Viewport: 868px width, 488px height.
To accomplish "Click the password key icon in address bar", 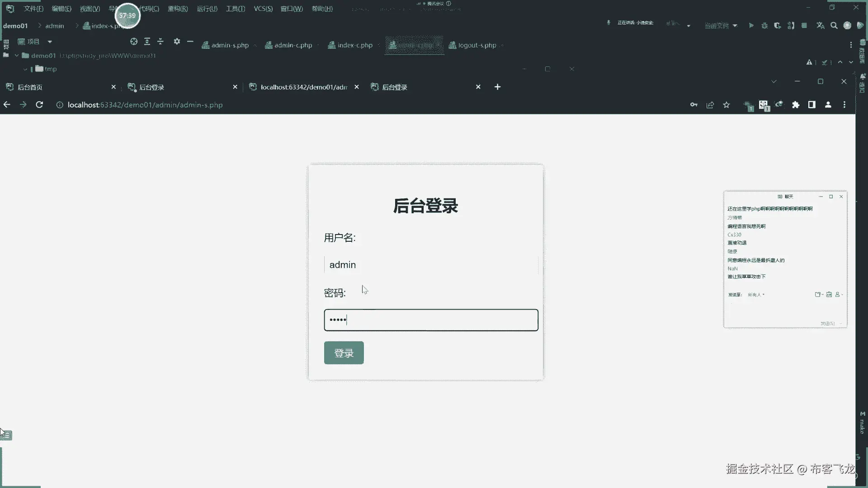I will point(693,105).
